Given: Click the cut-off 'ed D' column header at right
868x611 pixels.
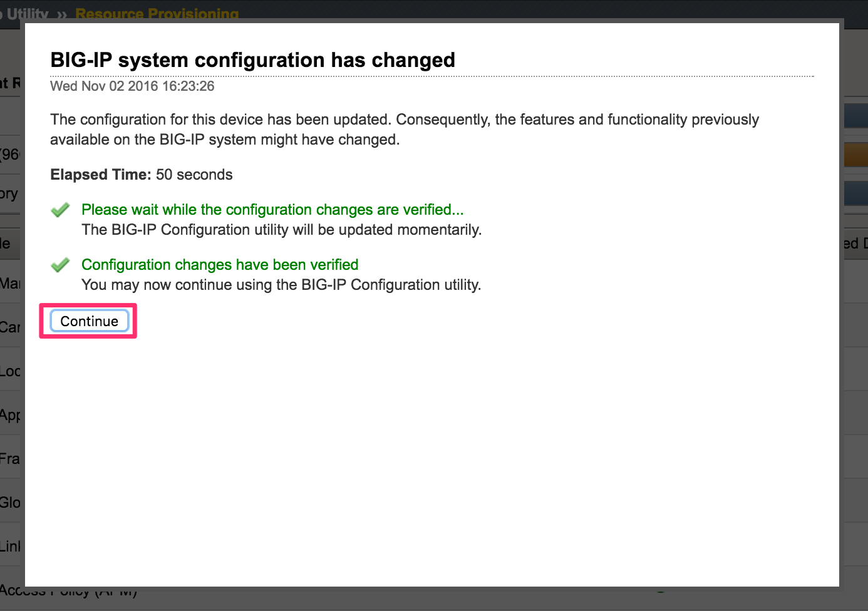Looking at the screenshot, I should point(855,244).
